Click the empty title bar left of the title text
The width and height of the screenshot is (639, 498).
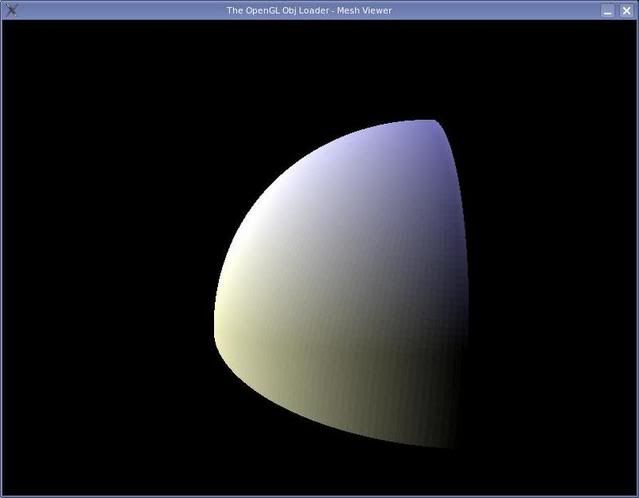[120, 10]
